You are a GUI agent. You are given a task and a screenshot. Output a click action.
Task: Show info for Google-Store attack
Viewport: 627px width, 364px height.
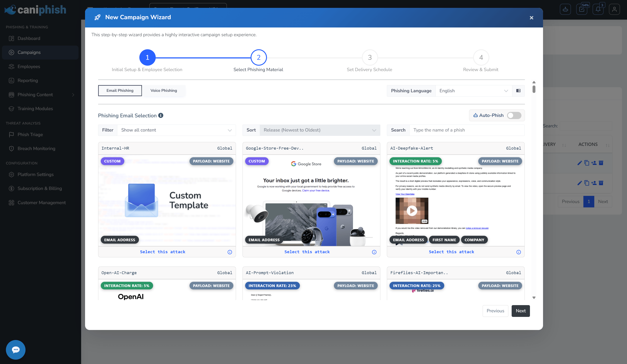374,252
